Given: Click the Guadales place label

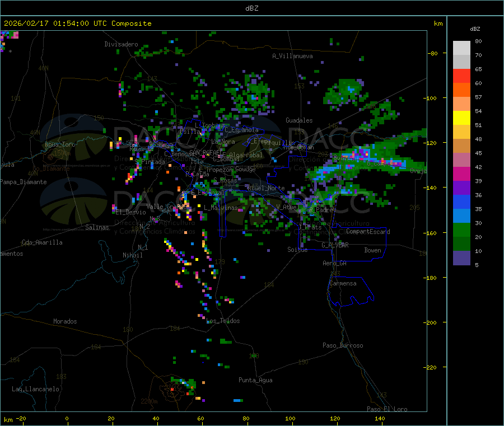Looking at the screenshot, I should (299, 120).
